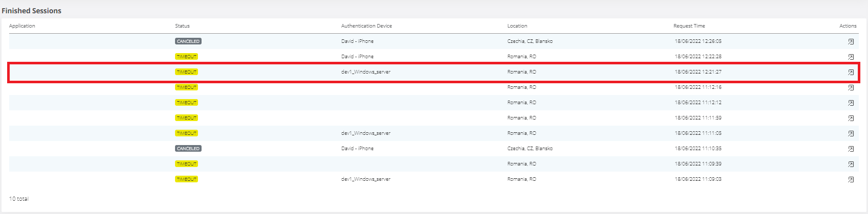The width and height of the screenshot is (868, 214).
Task: Open details for 11:10:35 canceled session
Action: tap(851, 149)
